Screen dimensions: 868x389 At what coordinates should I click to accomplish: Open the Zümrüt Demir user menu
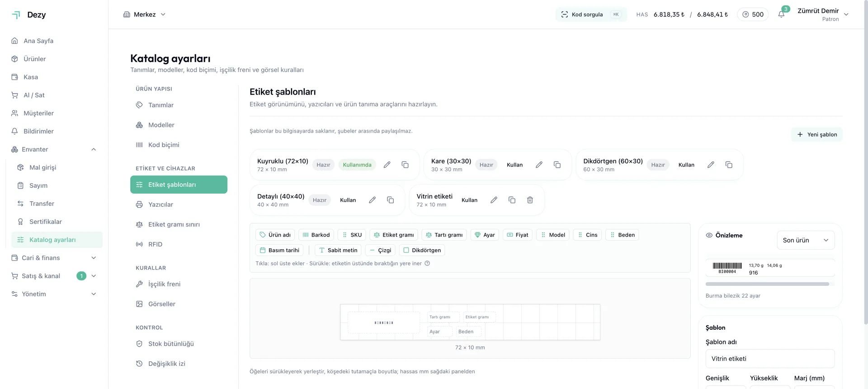pos(823,14)
